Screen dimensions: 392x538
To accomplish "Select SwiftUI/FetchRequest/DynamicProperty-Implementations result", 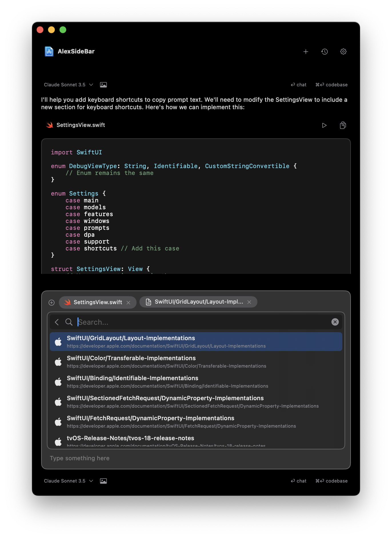I will click(196, 422).
